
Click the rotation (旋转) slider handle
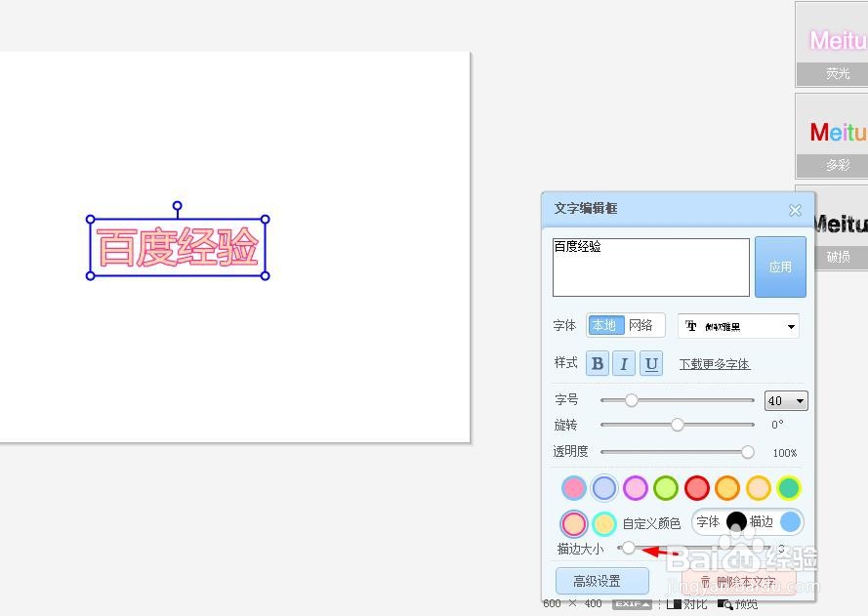[677, 425]
